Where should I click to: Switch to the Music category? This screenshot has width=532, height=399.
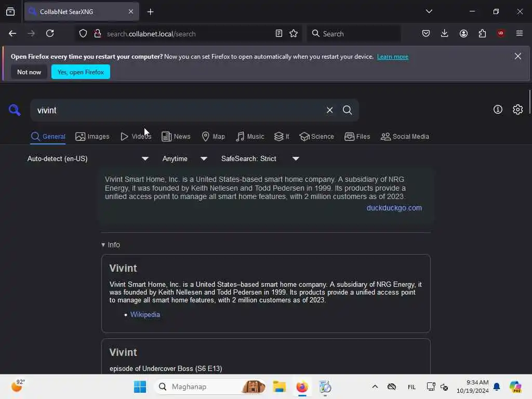[250, 137]
